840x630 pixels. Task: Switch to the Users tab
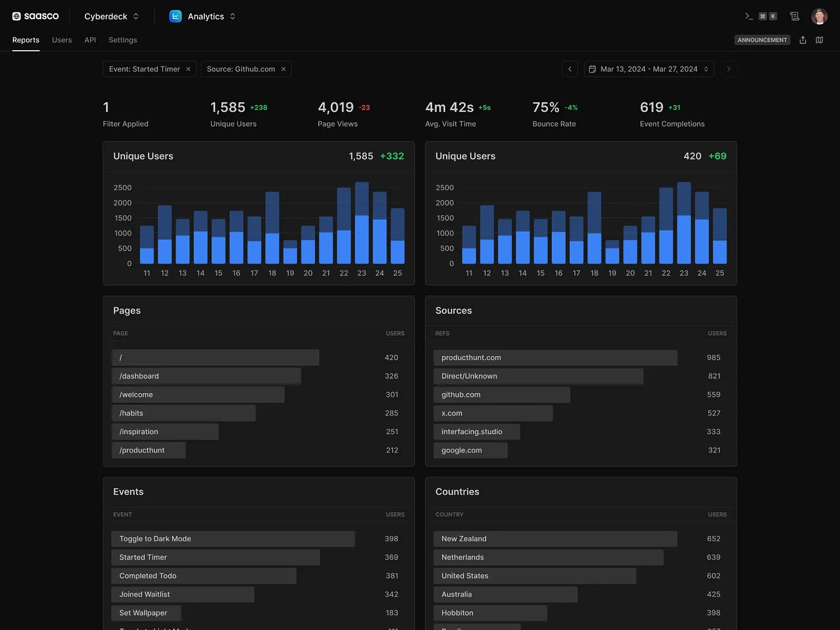[62, 40]
